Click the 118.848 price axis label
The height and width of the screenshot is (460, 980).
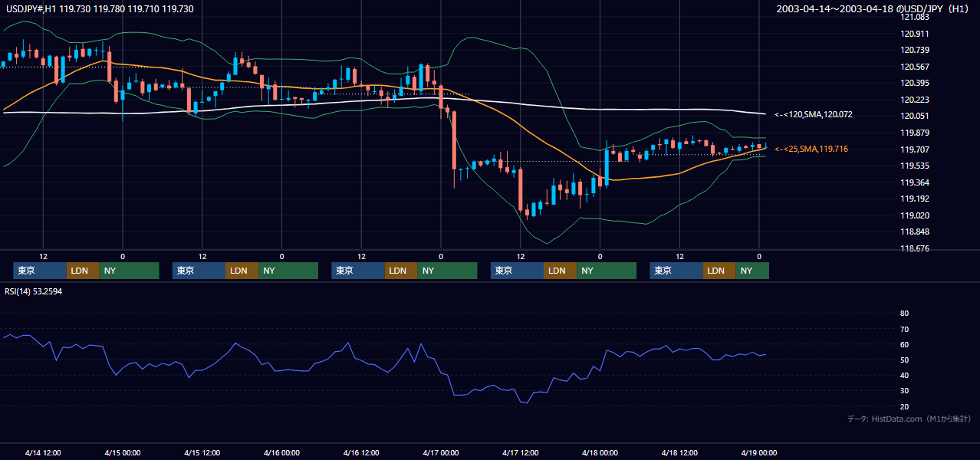click(x=916, y=232)
